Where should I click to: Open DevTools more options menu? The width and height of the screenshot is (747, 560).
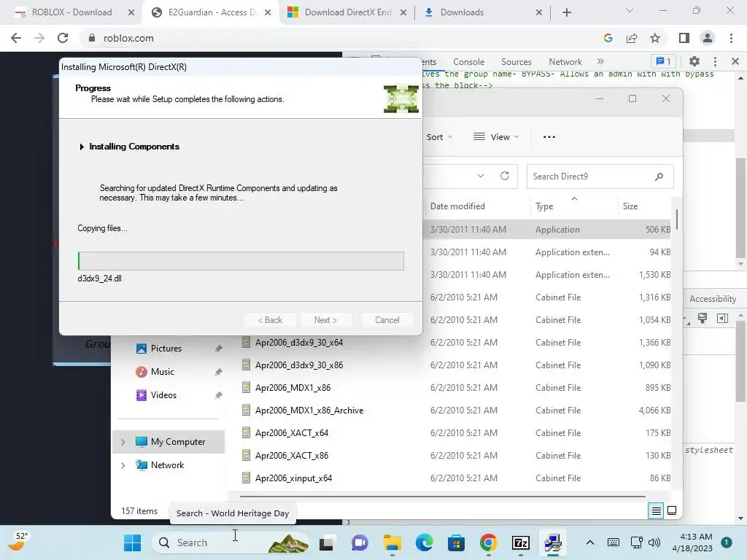point(715,61)
